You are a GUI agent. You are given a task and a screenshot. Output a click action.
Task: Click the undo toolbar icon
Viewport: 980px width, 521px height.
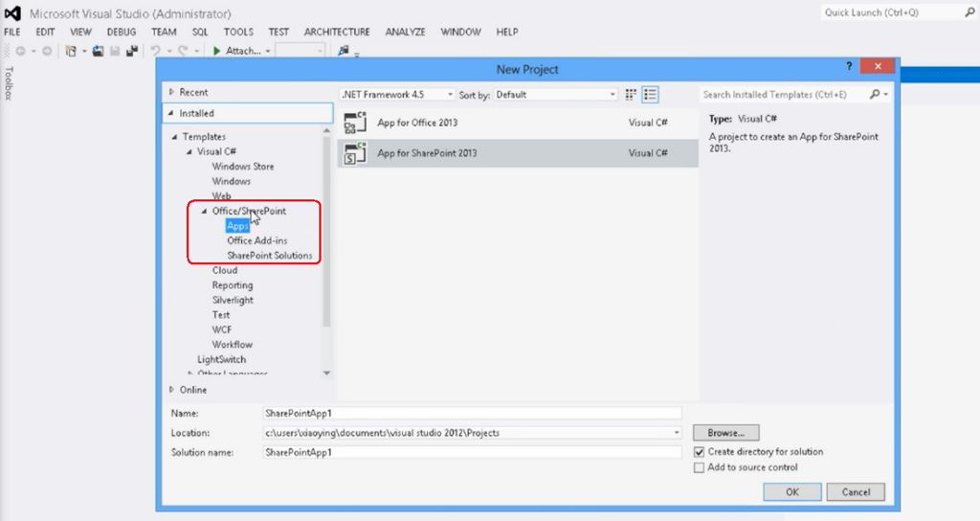coord(156,52)
